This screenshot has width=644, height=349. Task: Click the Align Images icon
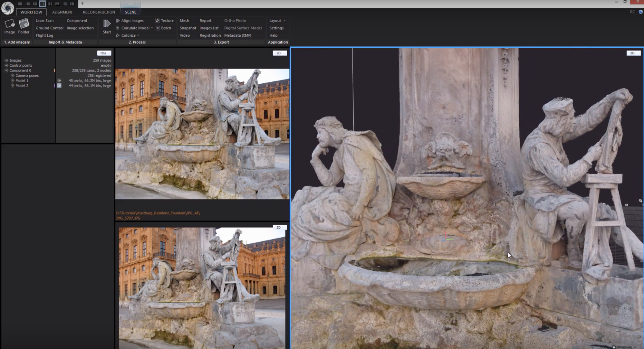(x=118, y=21)
